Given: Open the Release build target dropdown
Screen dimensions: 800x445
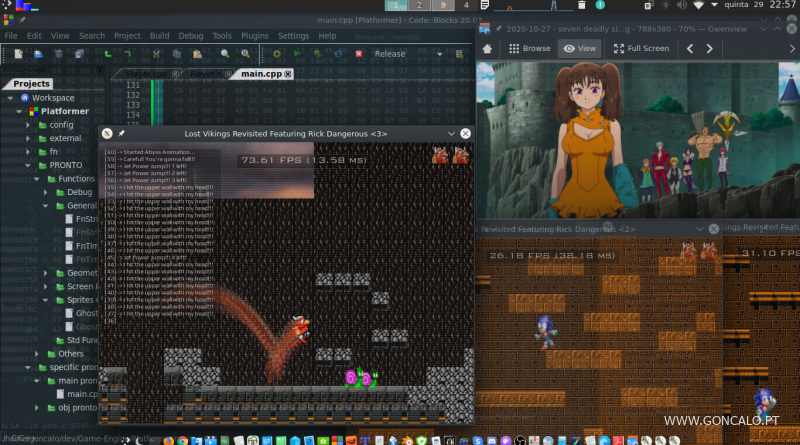Looking at the screenshot, I should tap(407, 54).
